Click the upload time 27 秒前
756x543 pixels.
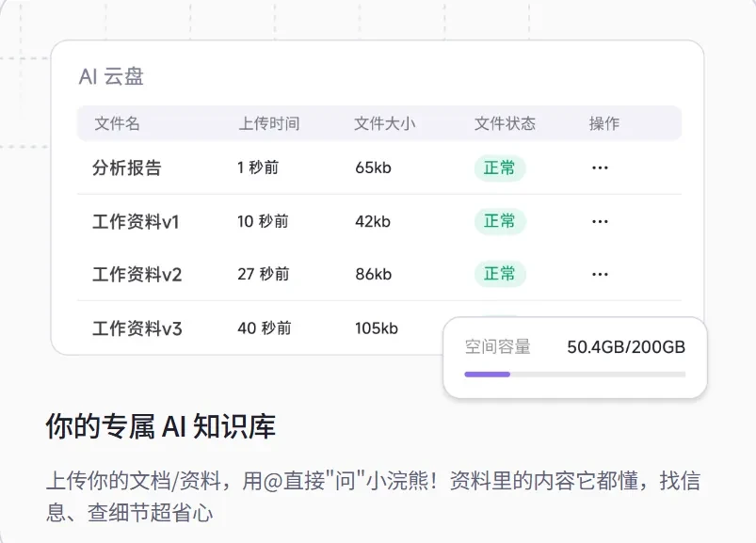[264, 274]
